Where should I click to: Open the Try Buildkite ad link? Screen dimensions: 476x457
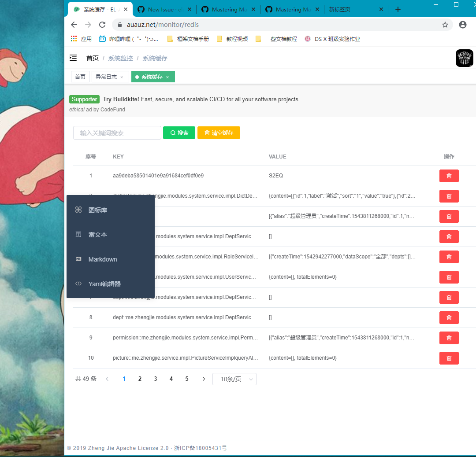coord(201,99)
